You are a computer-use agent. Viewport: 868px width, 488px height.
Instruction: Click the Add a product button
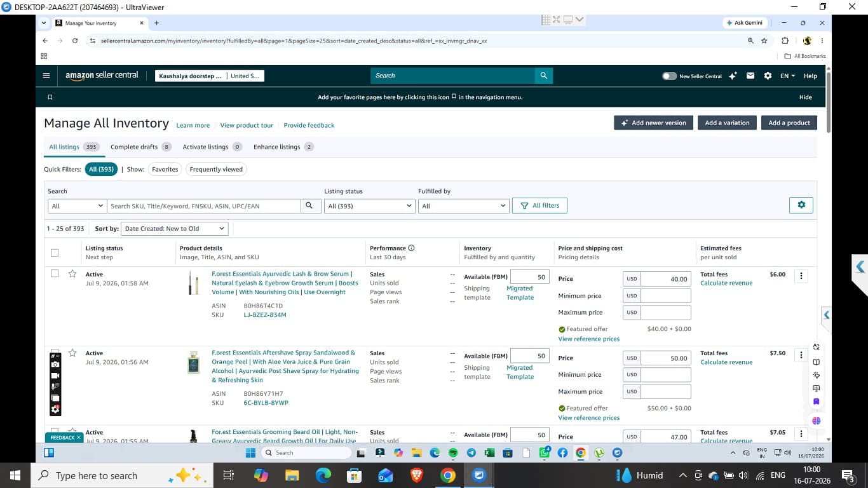[x=789, y=123]
